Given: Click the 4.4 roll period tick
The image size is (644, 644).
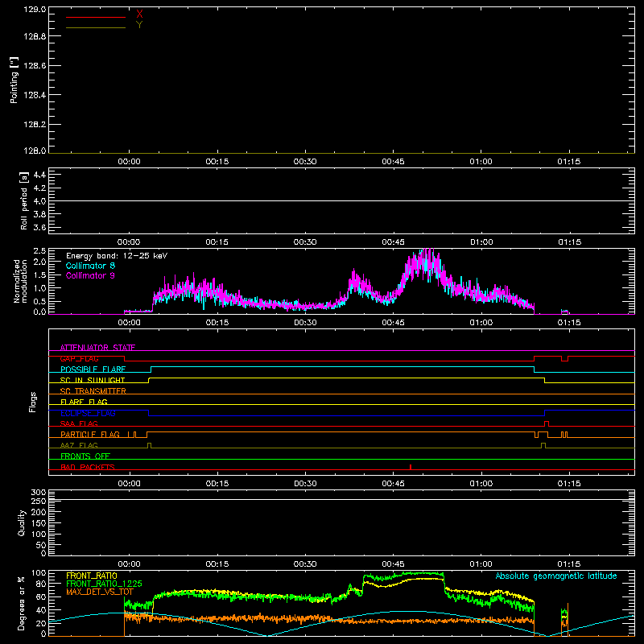Looking at the screenshot, I should coord(39,175).
